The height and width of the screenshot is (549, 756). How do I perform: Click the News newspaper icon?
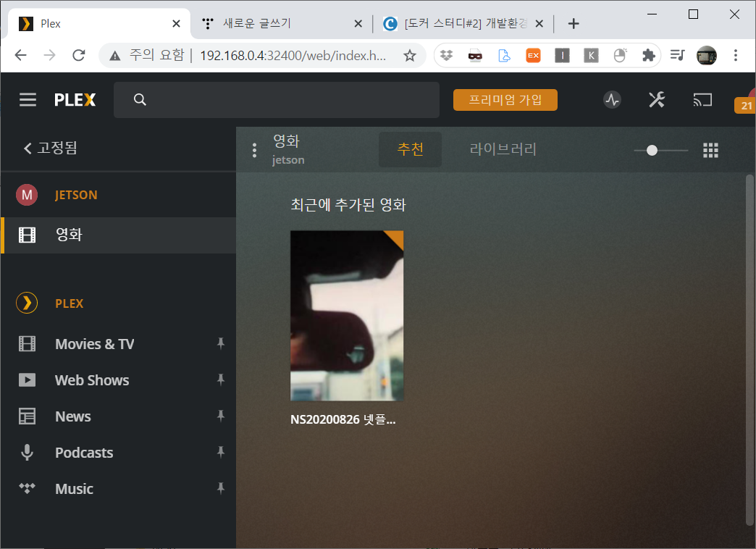(x=27, y=416)
